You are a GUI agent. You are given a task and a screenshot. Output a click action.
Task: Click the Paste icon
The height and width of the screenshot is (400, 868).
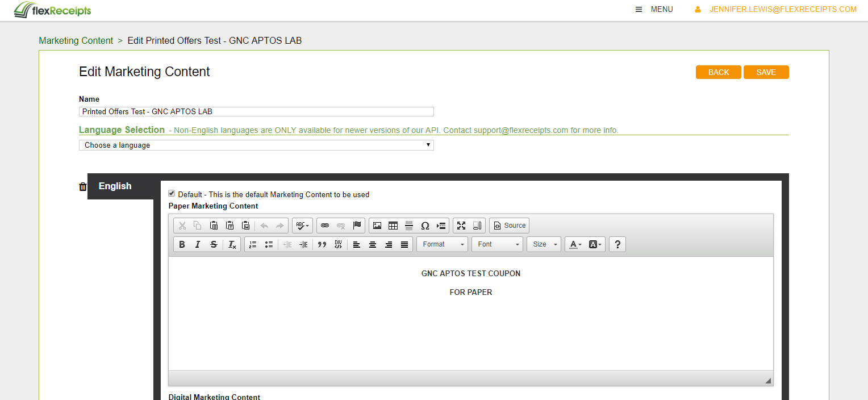[x=214, y=226]
